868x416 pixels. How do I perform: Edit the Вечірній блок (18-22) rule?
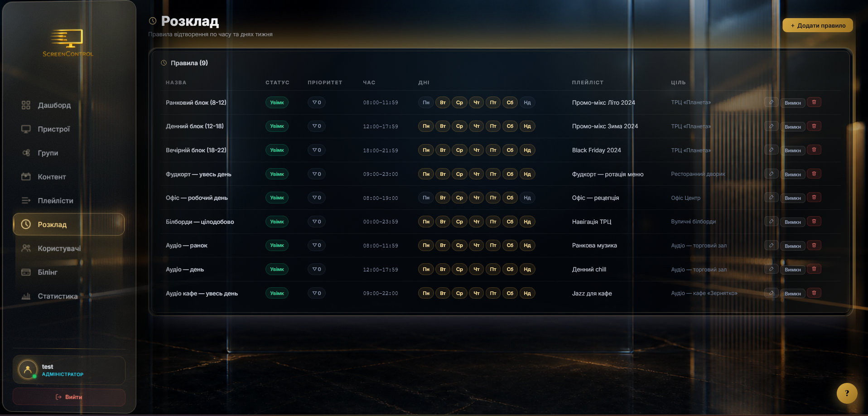point(771,150)
